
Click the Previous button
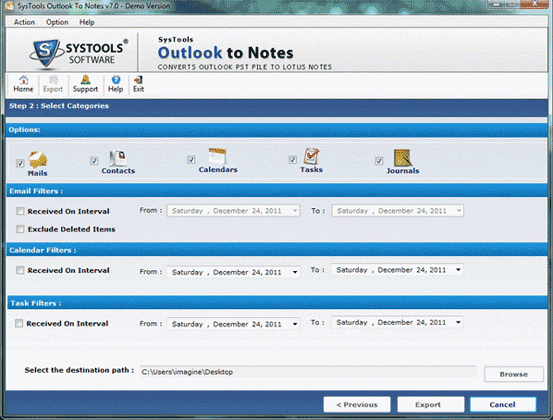point(357,404)
